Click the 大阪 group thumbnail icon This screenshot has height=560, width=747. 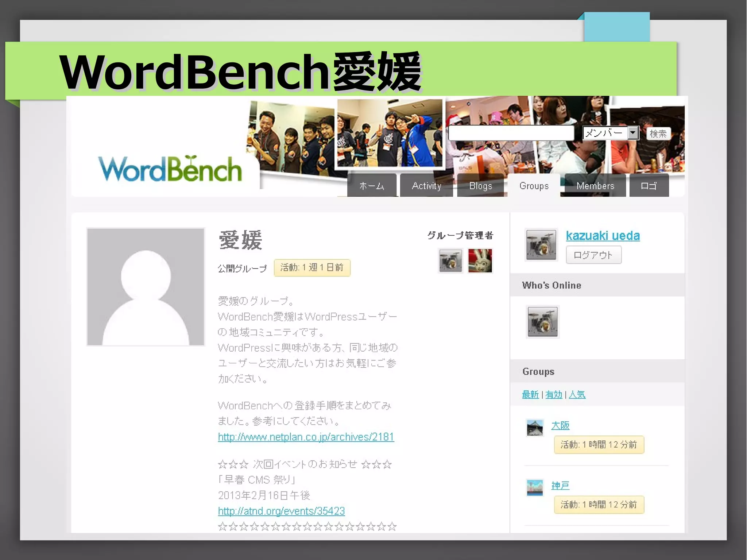click(535, 428)
